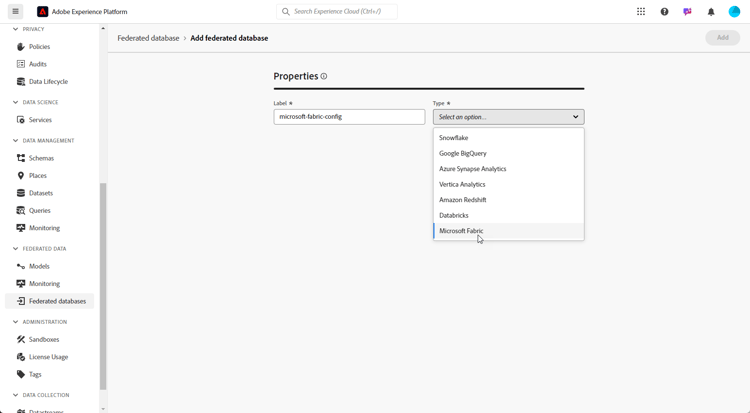The image size is (750, 413).
Task: Go back to Federated database breadcrumb
Action: coord(148,38)
